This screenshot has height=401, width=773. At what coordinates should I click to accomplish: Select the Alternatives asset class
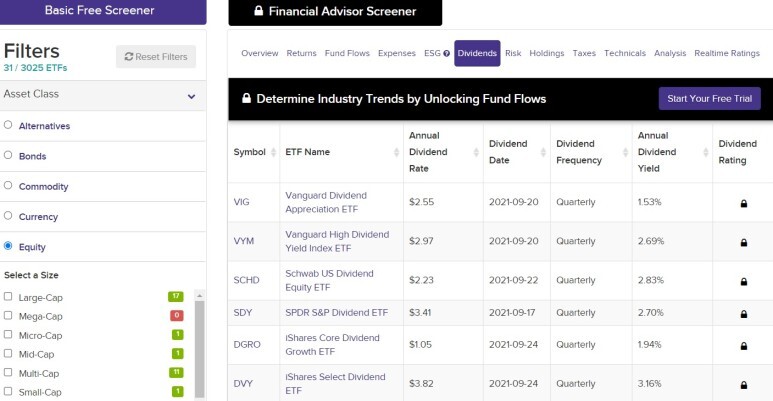tap(8, 125)
